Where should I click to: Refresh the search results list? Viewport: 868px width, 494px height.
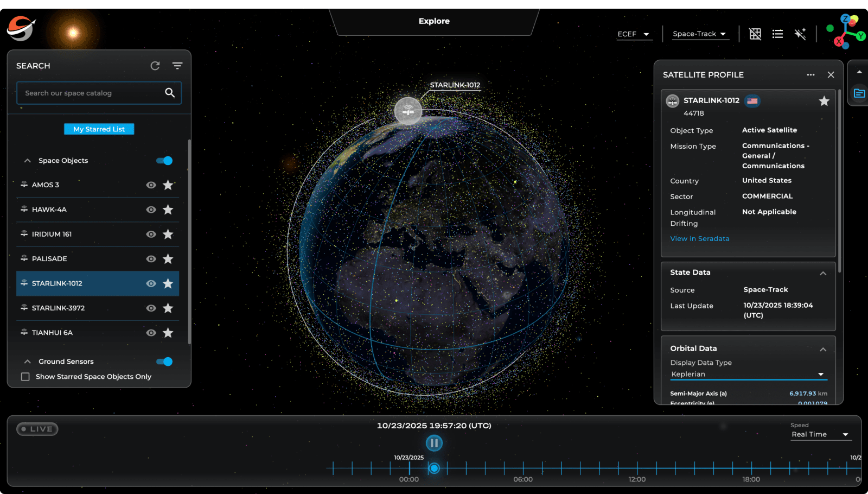click(x=155, y=66)
